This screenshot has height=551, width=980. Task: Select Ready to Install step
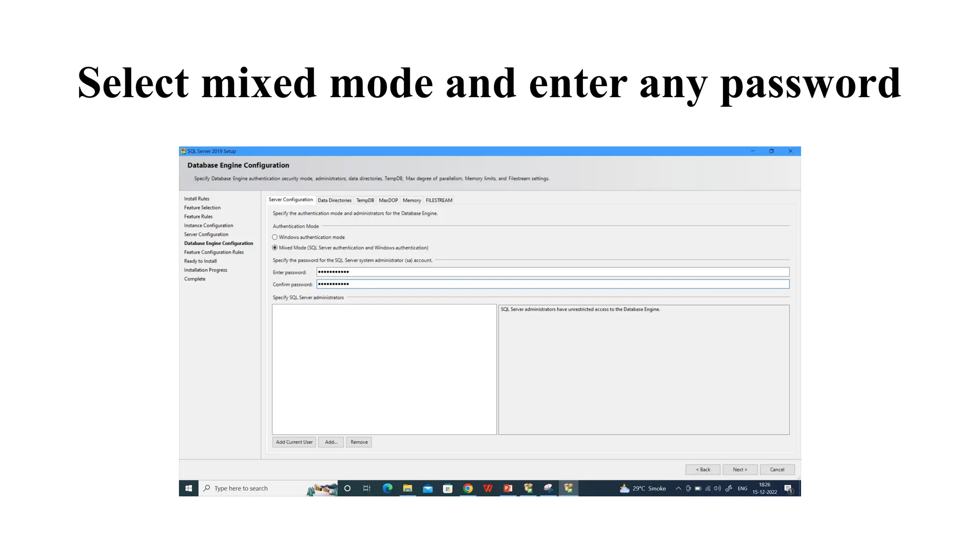point(200,261)
